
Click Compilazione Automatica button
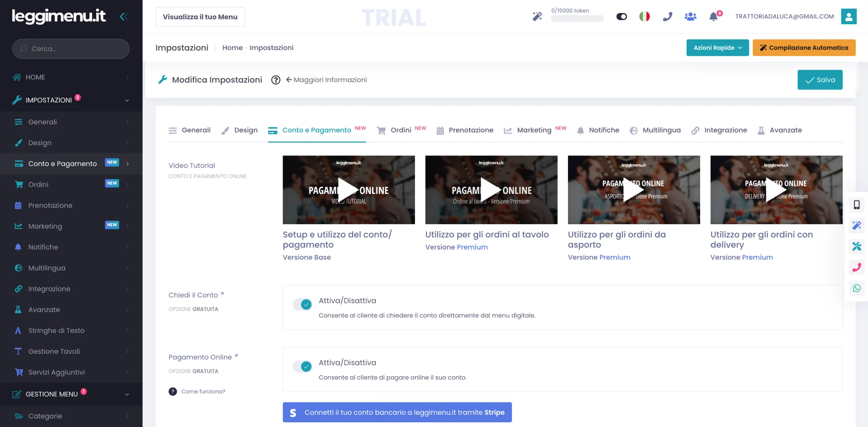pyautogui.click(x=804, y=48)
